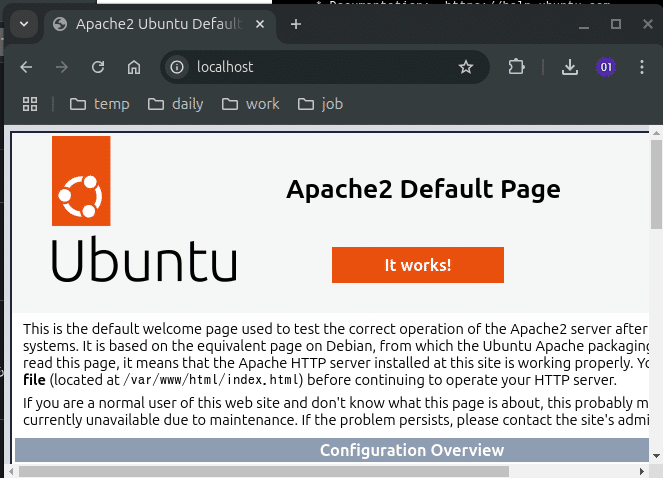Image resolution: width=663 pixels, height=478 pixels.
Task: View site information for localhost
Action: [177, 67]
